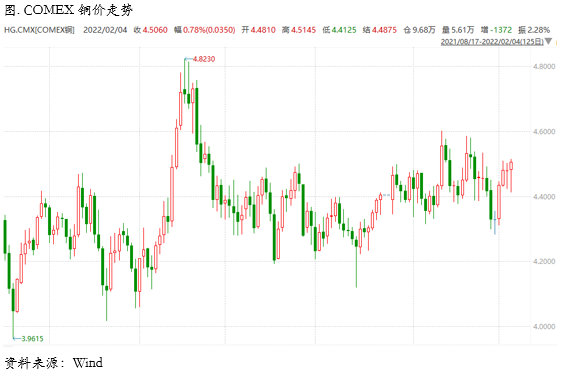This screenshot has height=375, width=562.
Task: Click the 4.4000 axis label
Action: point(544,196)
